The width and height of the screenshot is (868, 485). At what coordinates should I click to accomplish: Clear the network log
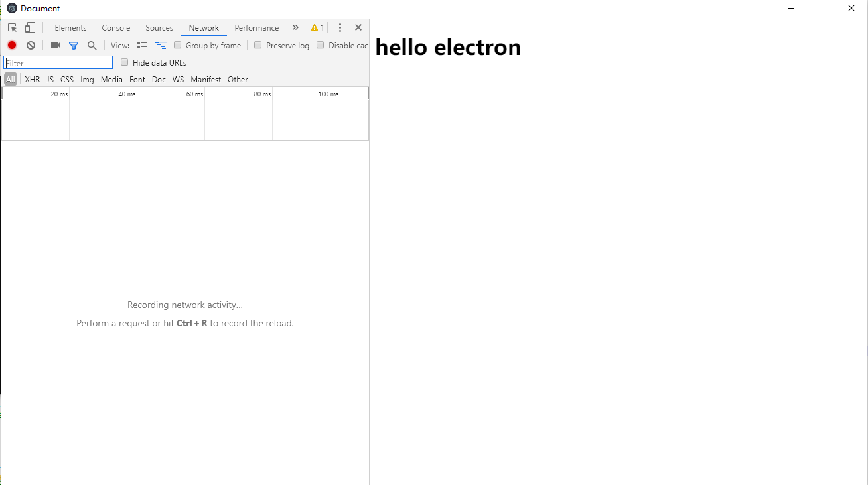click(x=31, y=45)
